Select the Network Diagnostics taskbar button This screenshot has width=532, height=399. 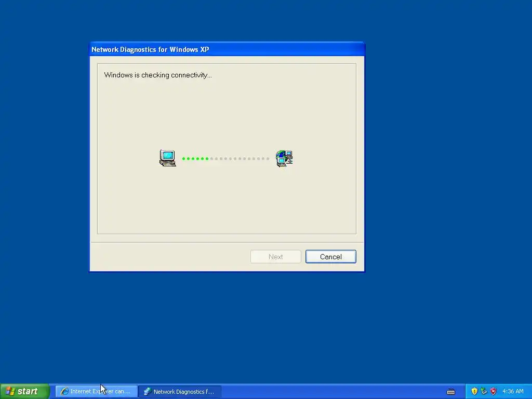coord(180,391)
